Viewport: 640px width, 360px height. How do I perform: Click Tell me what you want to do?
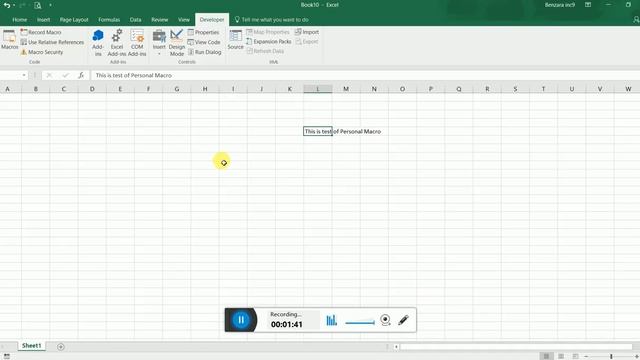[271, 20]
